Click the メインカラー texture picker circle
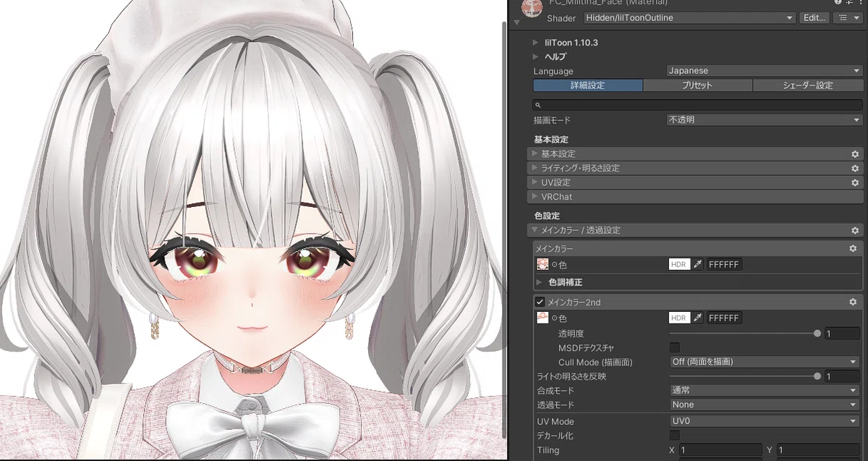868x461 pixels. [x=554, y=265]
